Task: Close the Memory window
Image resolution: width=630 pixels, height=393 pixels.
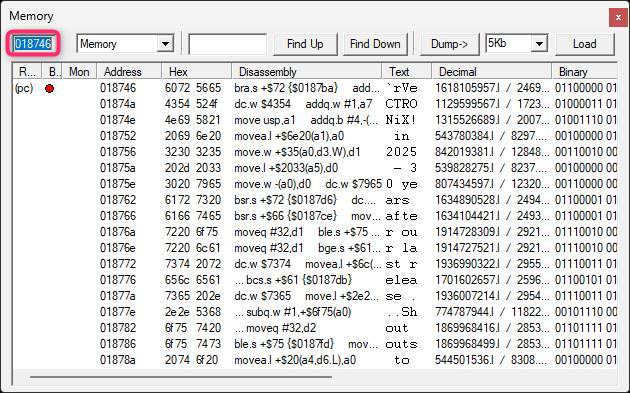Action: pyautogui.click(x=618, y=18)
